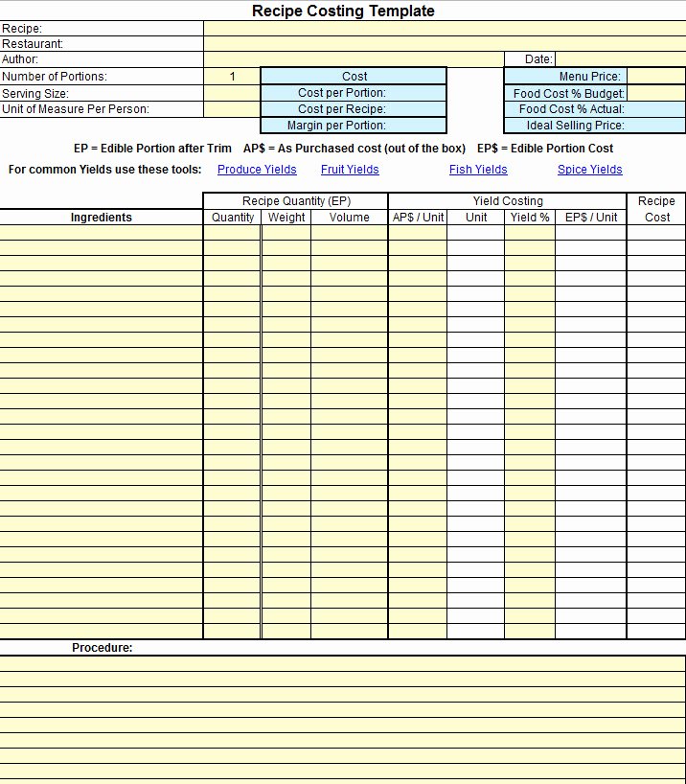
Task: Select the Date input cell
Action: [x=621, y=59]
